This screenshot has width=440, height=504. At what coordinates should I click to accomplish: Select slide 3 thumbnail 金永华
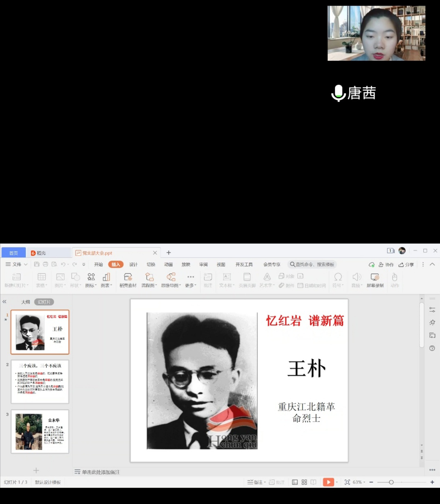coord(40,432)
